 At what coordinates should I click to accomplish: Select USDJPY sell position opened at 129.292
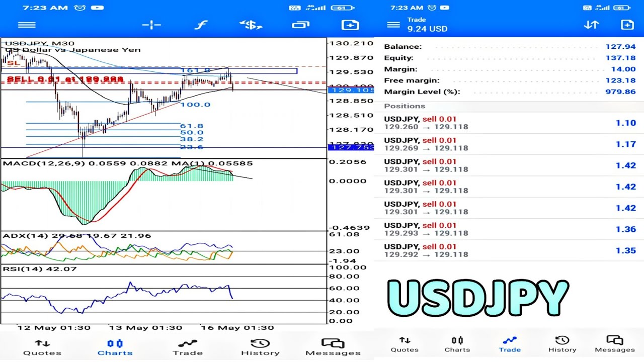(x=509, y=250)
